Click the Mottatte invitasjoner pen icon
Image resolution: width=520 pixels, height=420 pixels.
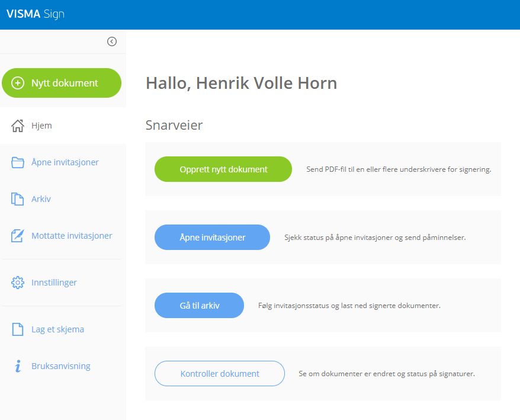click(x=18, y=236)
